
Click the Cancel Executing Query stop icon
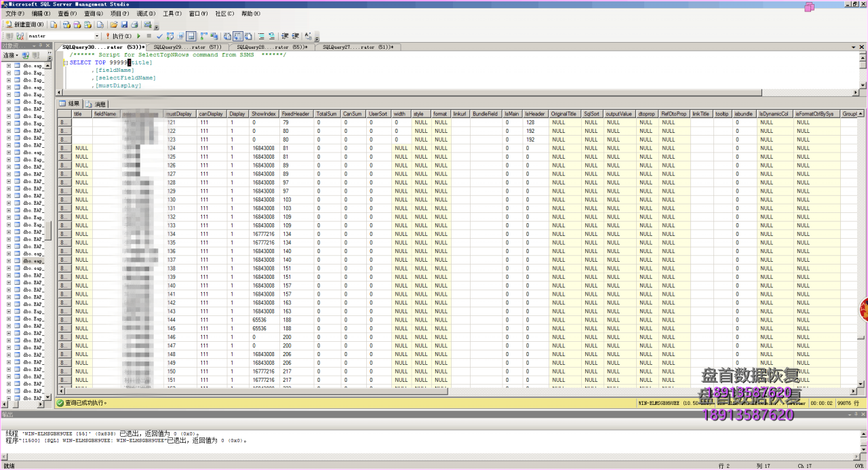(x=149, y=36)
